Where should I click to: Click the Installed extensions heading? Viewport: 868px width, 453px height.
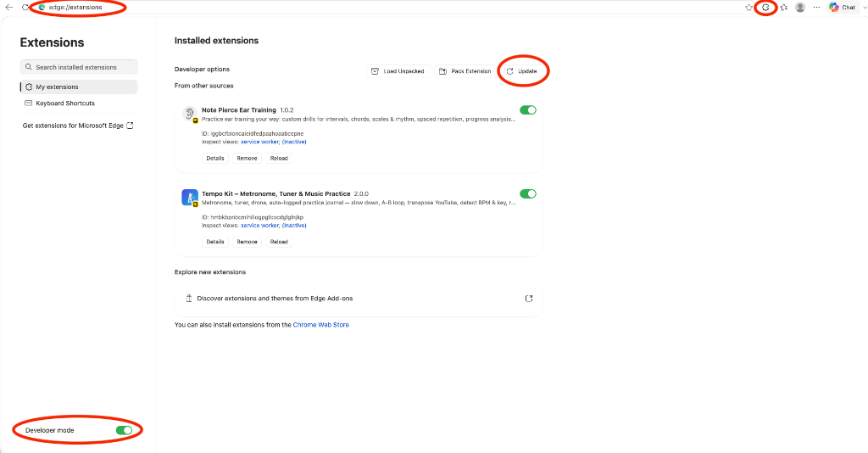coord(216,41)
